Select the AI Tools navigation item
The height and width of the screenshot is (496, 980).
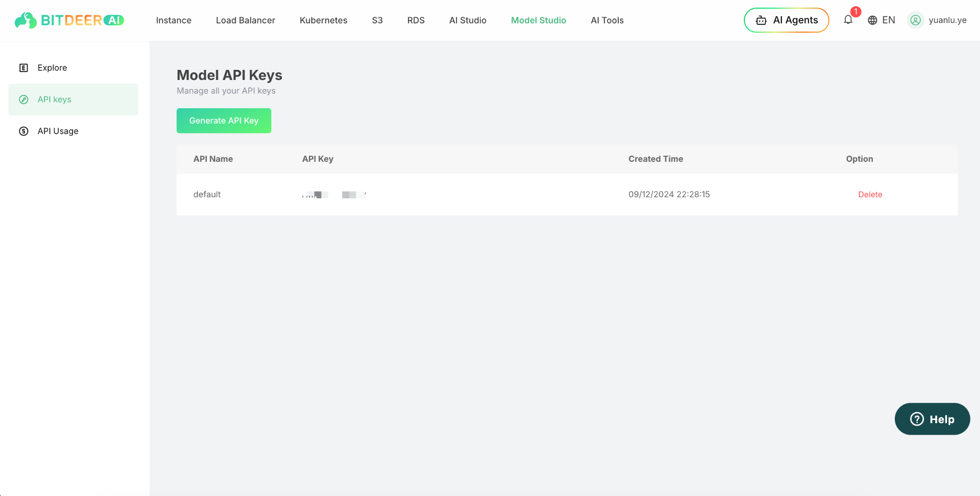[607, 20]
